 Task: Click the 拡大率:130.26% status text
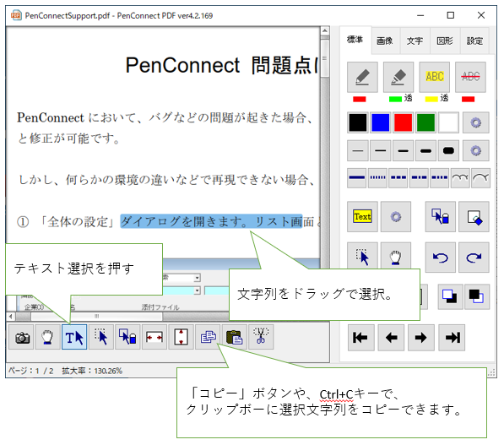point(92,371)
